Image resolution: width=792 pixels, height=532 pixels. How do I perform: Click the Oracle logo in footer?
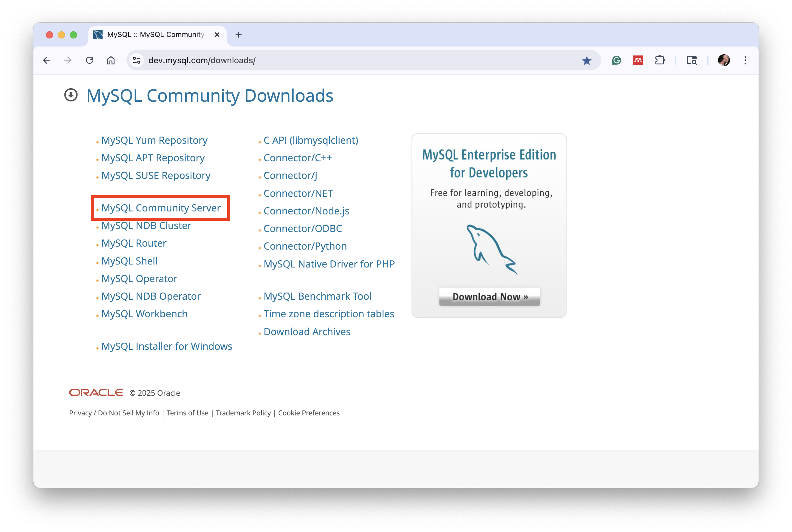[96, 392]
